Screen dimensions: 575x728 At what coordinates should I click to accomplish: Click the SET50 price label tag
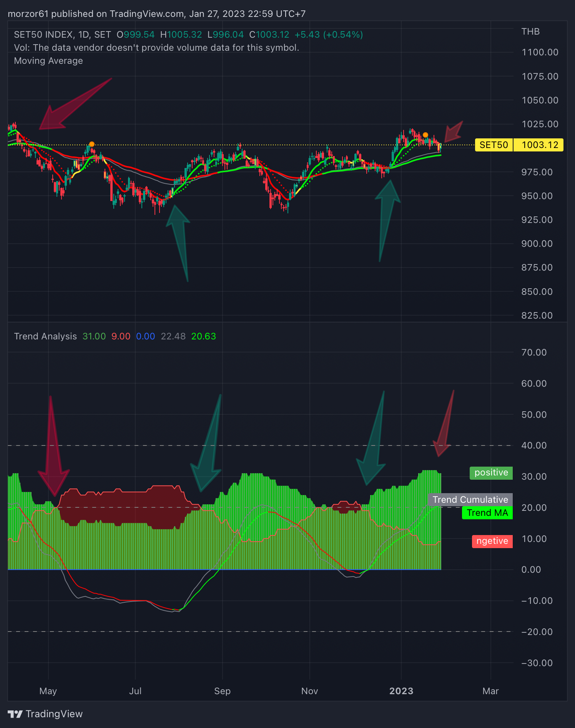(494, 145)
